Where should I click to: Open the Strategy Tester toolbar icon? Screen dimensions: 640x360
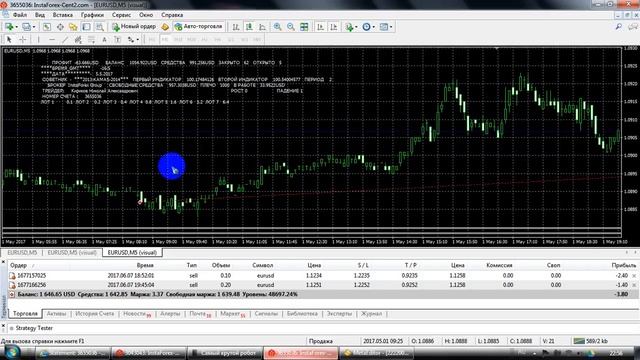100,27
